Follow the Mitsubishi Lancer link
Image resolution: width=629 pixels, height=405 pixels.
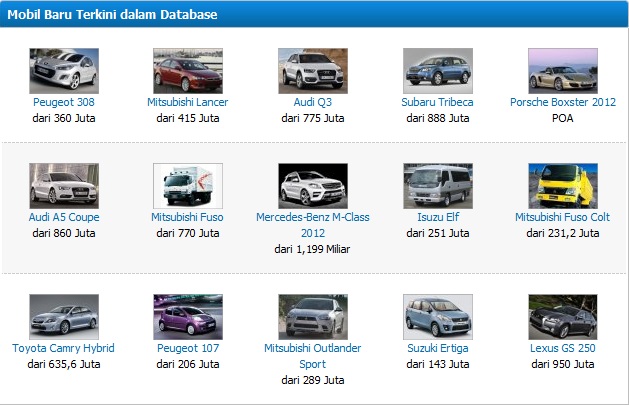click(188, 102)
